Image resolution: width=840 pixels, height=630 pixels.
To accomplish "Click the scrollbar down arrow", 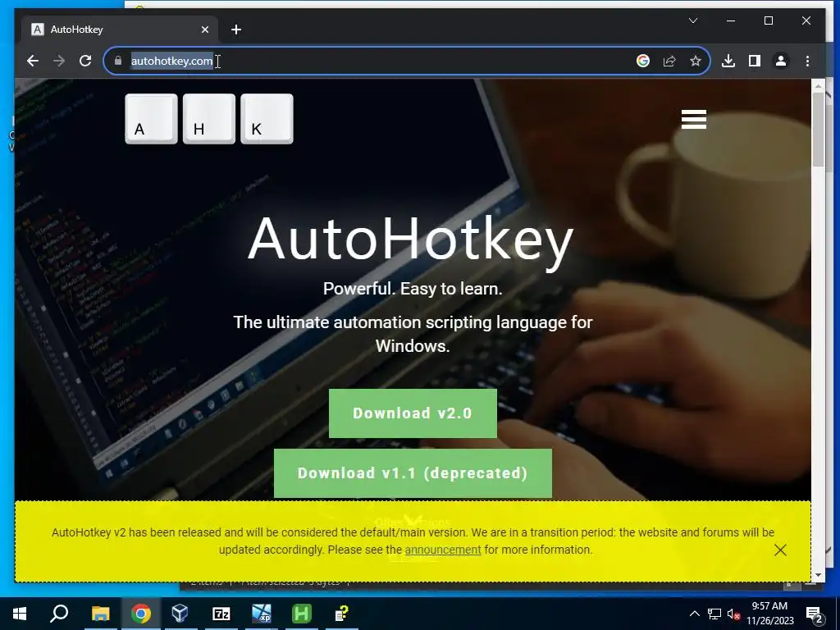I will coord(818,575).
